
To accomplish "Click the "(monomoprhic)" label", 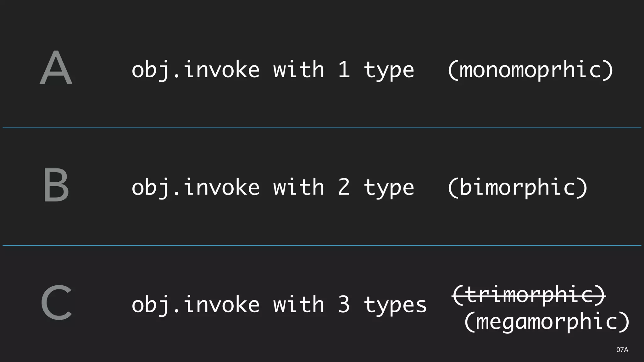I will (x=530, y=70).
